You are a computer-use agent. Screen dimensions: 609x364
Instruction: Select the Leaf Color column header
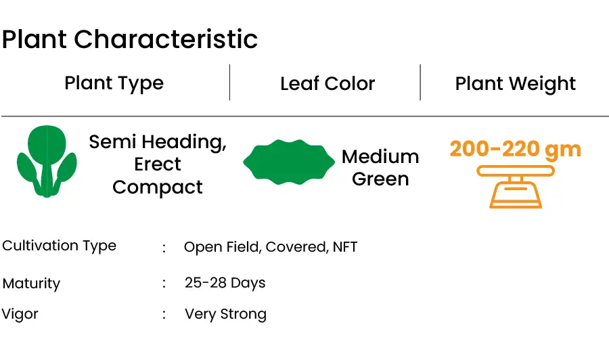point(328,83)
